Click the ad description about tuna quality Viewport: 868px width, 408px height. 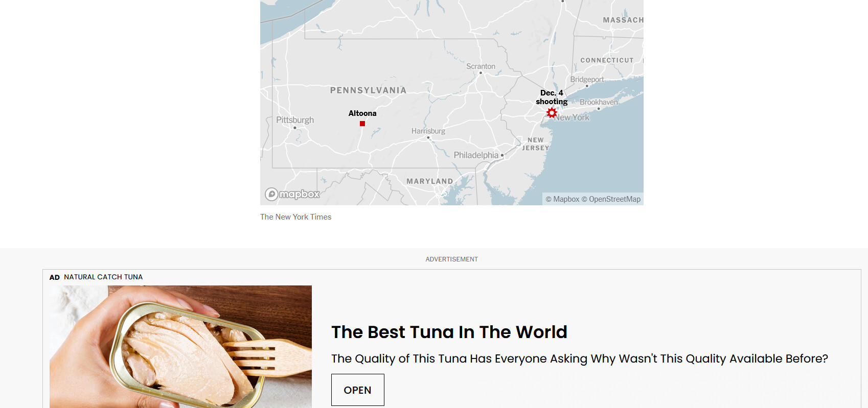(x=580, y=358)
